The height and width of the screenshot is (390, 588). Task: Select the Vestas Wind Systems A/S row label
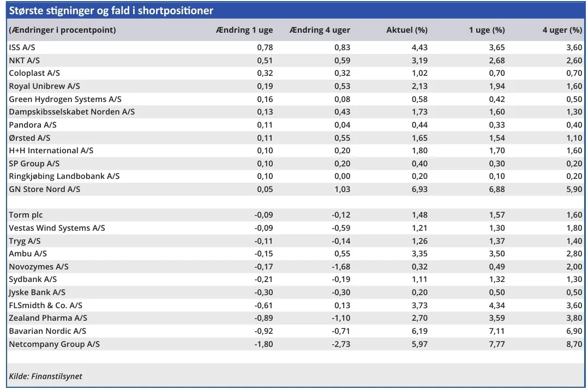[x=57, y=228]
